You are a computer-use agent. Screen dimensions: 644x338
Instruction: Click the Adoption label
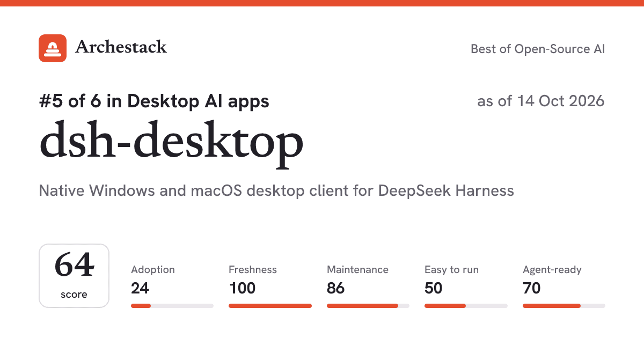(x=153, y=270)
